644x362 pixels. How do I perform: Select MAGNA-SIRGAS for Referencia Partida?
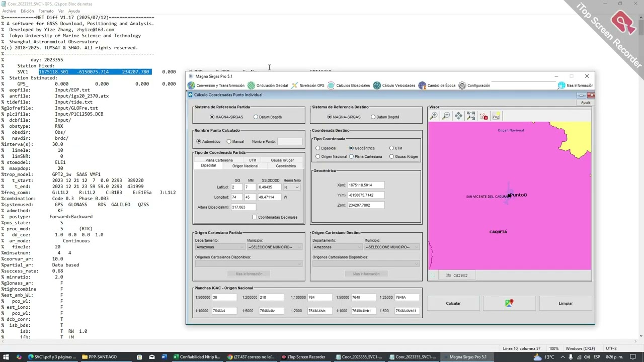coord(226,117)
